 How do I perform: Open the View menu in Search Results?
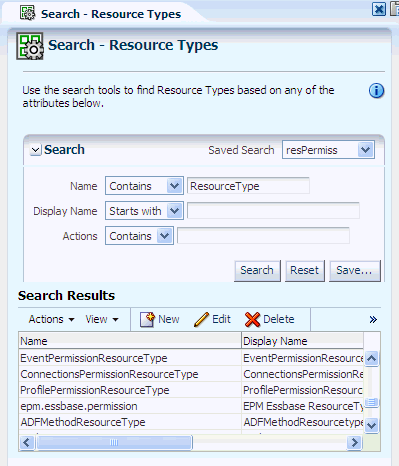pyautogui.click(x=102, y=319)
